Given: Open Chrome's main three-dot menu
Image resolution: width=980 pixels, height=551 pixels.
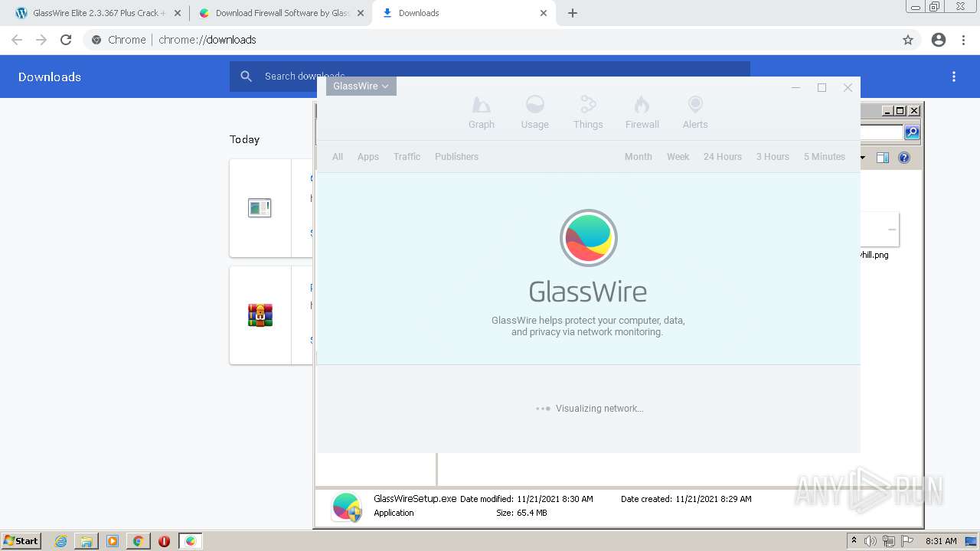Looking at the screenshot, I should (x=964, y=40).
